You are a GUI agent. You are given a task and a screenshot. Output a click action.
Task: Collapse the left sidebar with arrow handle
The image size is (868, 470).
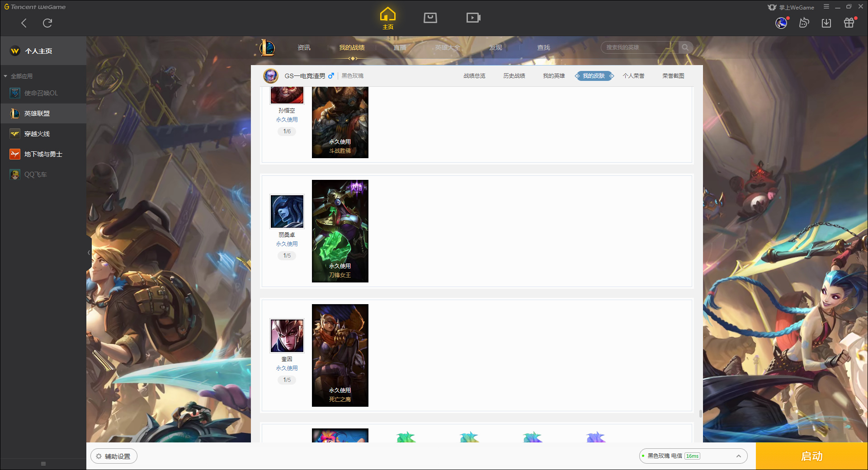(x=89, y=253)
